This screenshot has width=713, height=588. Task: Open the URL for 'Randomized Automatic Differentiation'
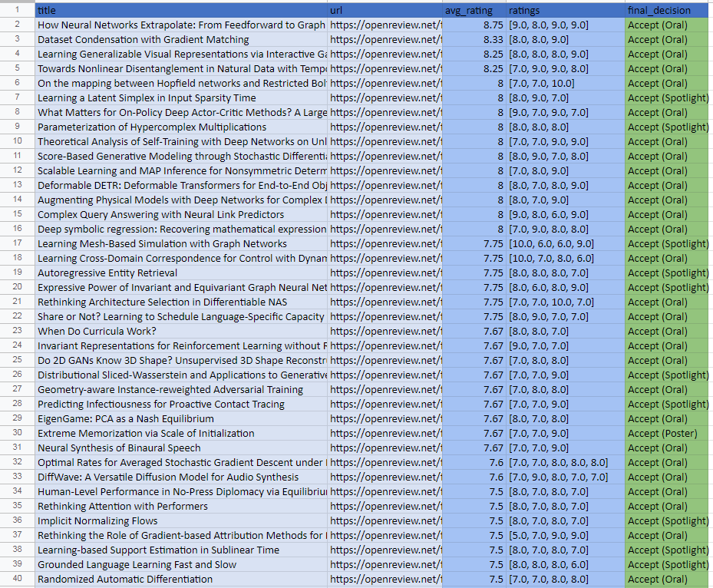tap(385, 579)
